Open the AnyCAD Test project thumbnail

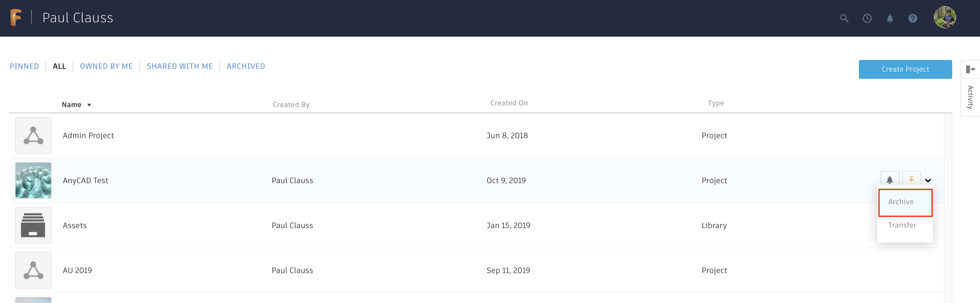(34, 180)
